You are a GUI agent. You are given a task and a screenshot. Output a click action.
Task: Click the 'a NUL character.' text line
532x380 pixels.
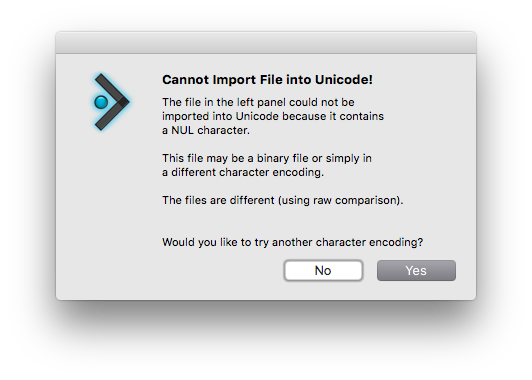tap(206, 130)
